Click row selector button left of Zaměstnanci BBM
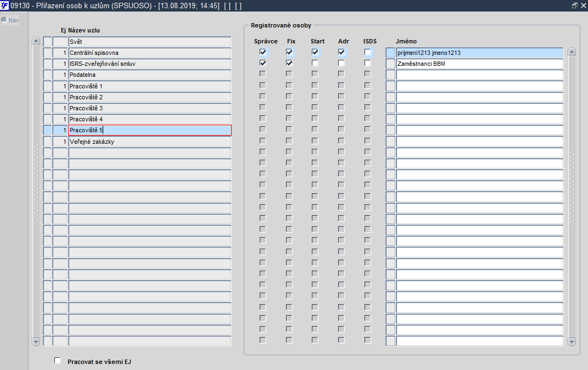The image size is (588, 370). [390, 64]
